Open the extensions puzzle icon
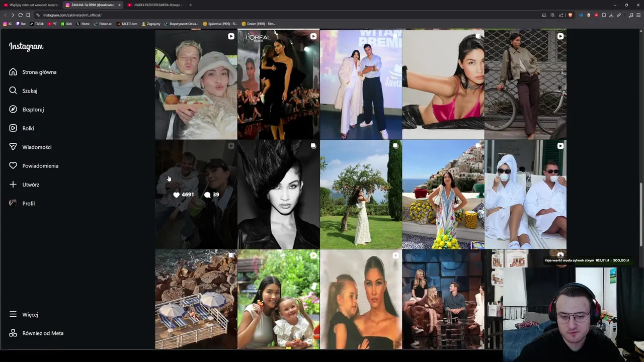This screenshot has width=644, height=362. coord(604,15)
